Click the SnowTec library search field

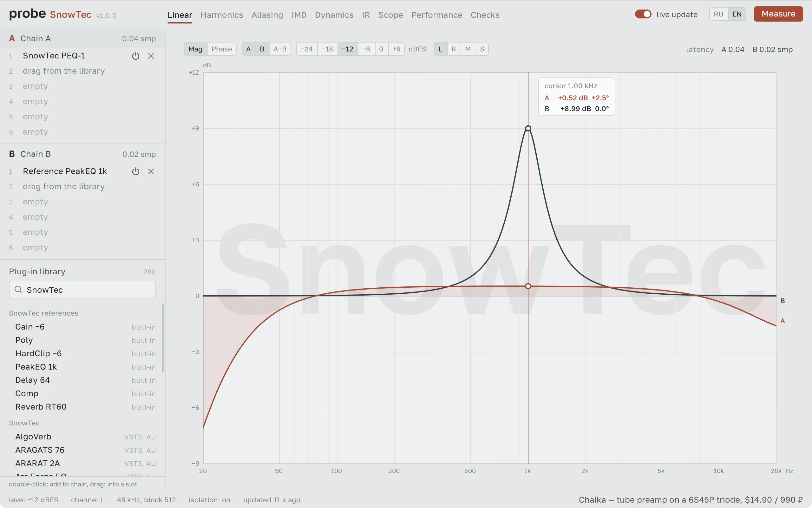click(x=82, y=290)
